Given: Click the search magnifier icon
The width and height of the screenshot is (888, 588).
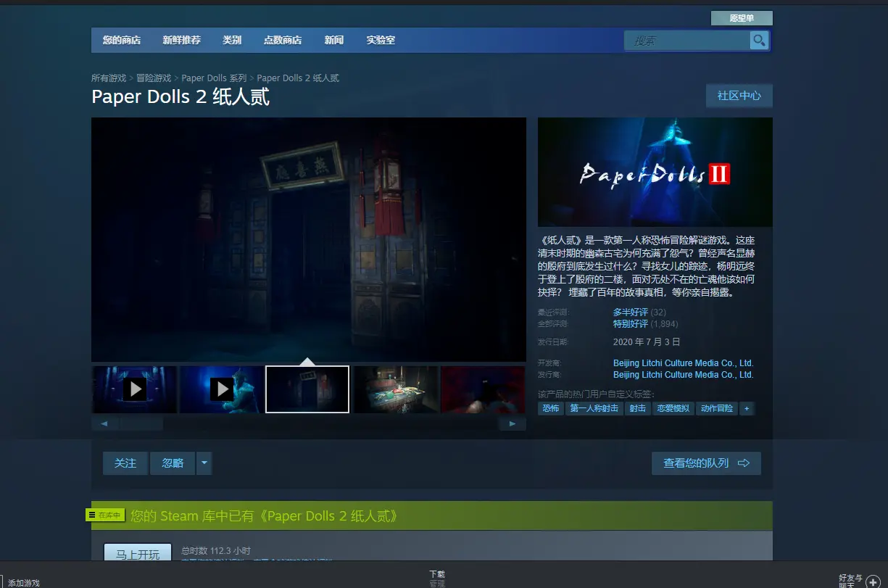Looking at the screenshot, I should coord(759,41).
